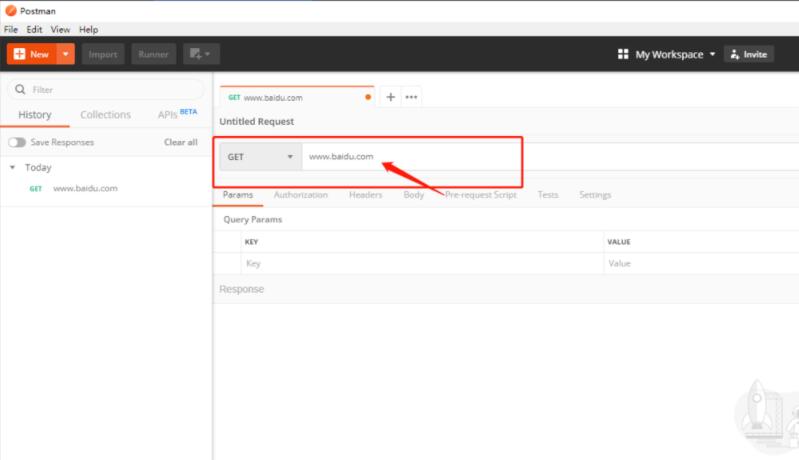799x460 pixels.
Task: Click the orange New button
Action: pos(32,54)
